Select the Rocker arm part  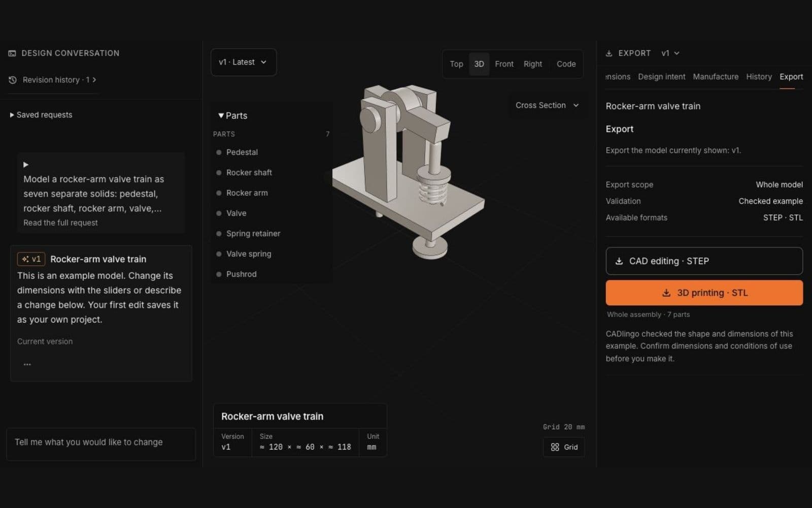coord(272,193)
